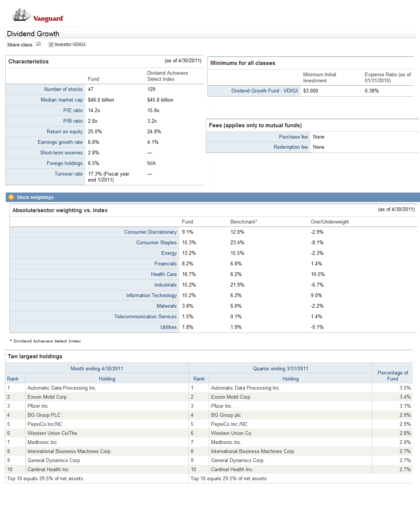Collapse the Stock weightings section arrow
Screen dimensions: 420x521
coord(11,197)
